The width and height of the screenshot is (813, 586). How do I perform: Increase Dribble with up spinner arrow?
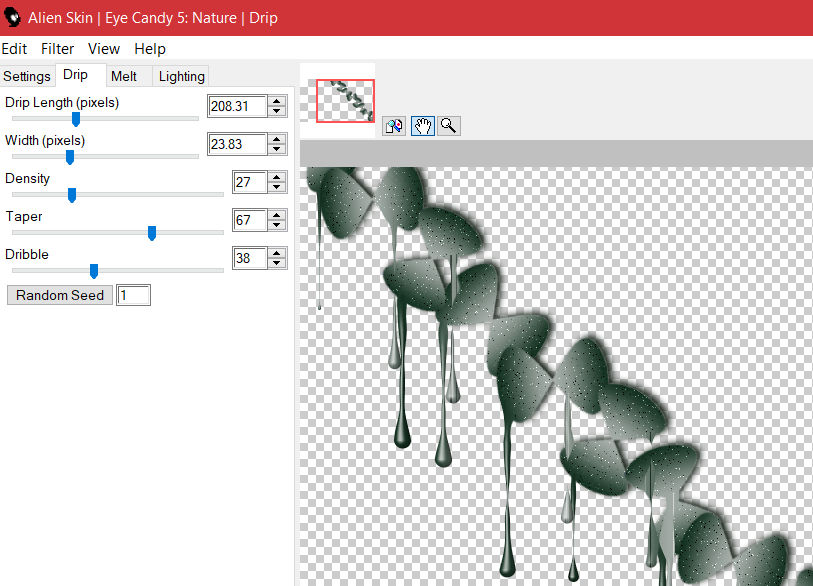pyautogui.click(x=277, y=253)
